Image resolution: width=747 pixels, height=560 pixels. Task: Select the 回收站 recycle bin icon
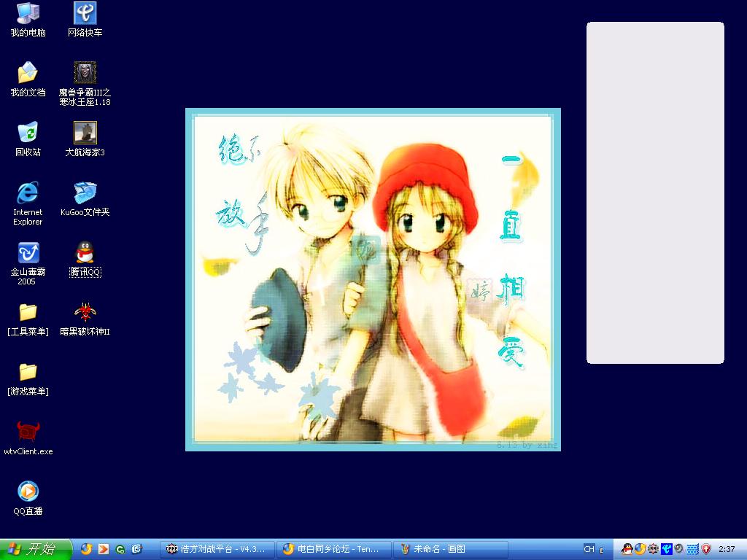click(28, 133)
